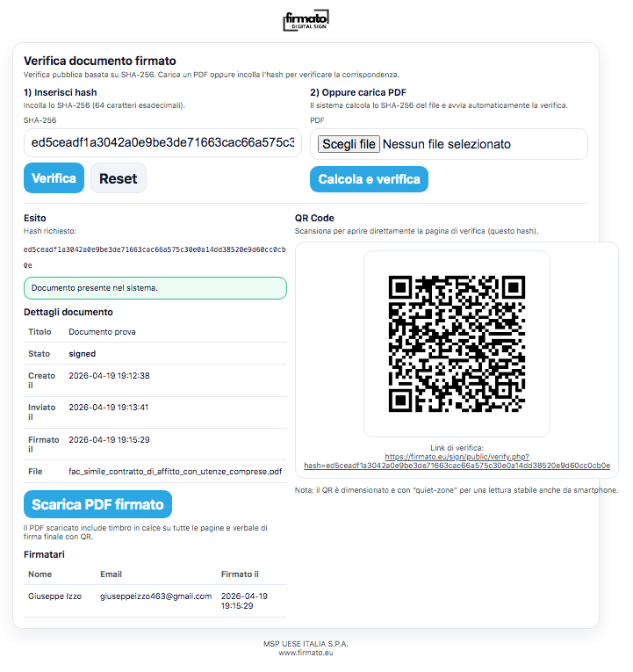
Task: Open the verify.php verification link
Action: pos(457,461)
